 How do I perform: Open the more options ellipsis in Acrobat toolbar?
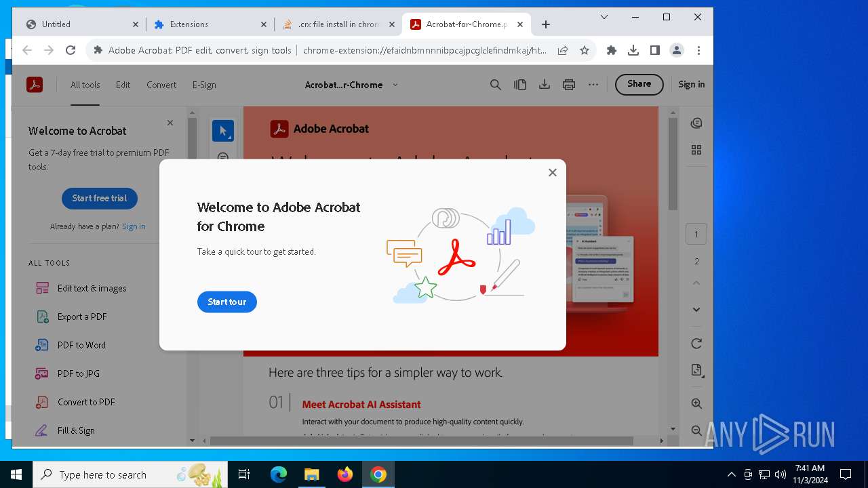593,85
